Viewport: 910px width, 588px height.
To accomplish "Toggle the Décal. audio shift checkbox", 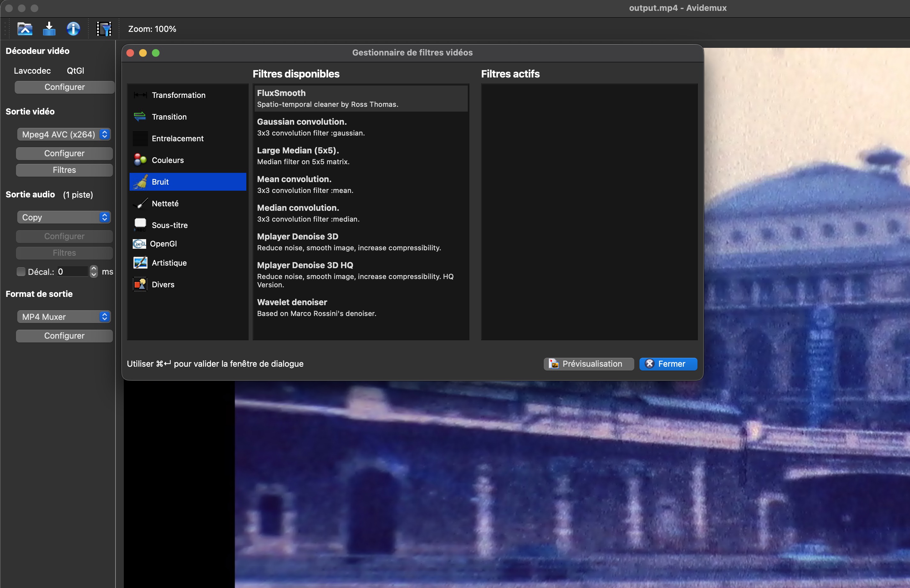I will [21, 271].
